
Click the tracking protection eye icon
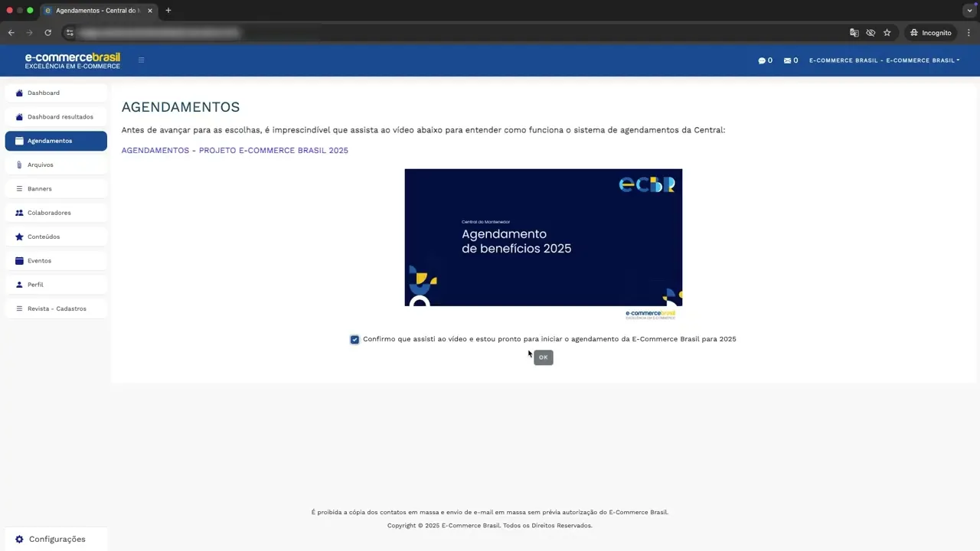[x=871, y=33]
